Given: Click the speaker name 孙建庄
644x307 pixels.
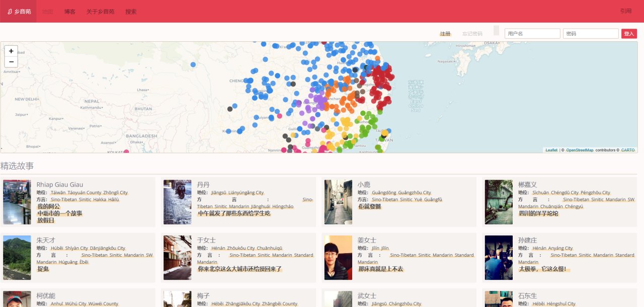Looking at the screenshot, I should (527, 241).
